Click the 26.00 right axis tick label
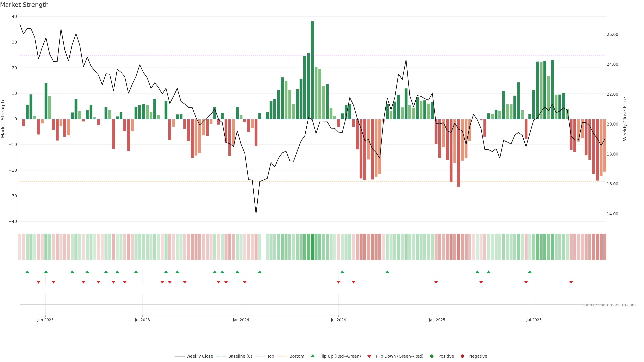The width and height of the screenshot is (644, 362). point(612,35)
